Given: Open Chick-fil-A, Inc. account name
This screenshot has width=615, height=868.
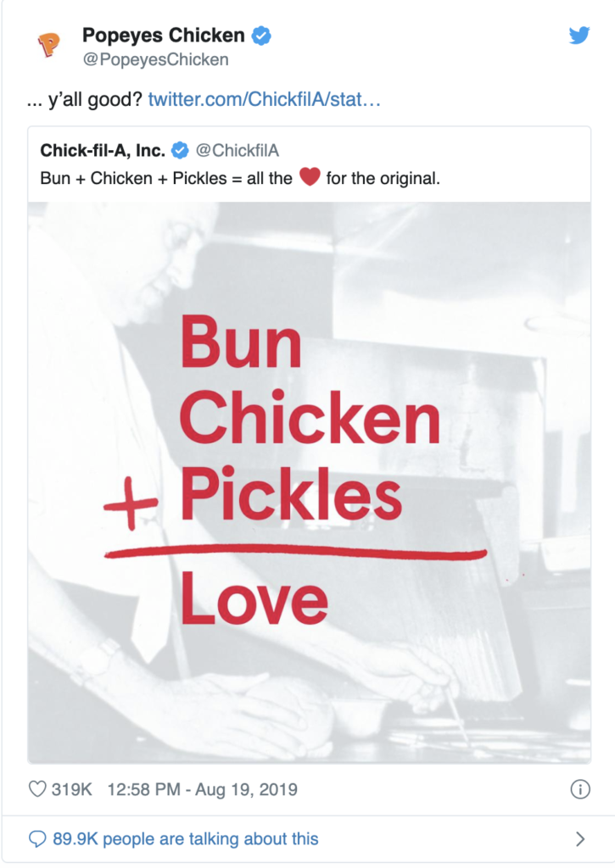Looking at the screenshot, I should coord(103,150).
